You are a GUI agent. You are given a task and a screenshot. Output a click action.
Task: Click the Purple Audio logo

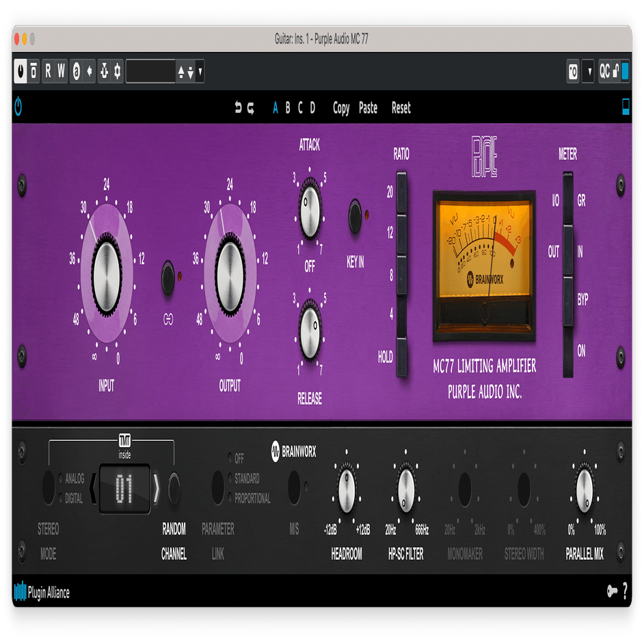[484, 157]
